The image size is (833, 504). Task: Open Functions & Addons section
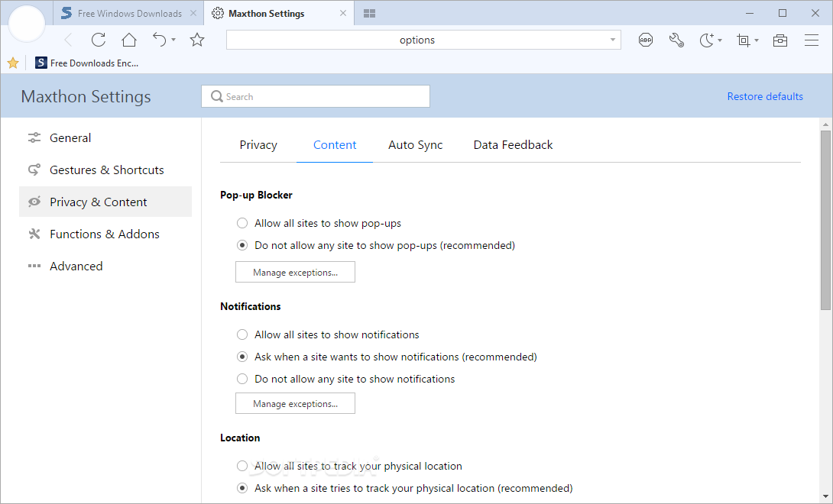[105, 234]
